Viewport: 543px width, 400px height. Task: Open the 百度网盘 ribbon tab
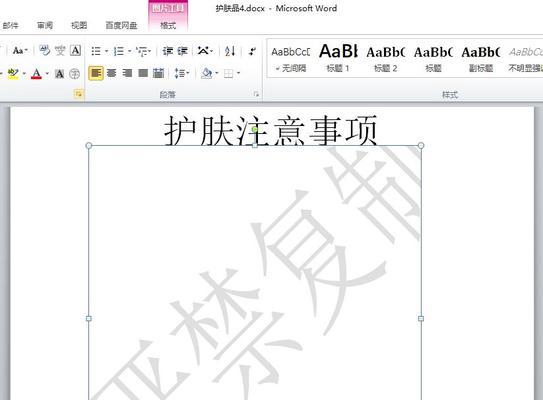[x=121, y=25]
